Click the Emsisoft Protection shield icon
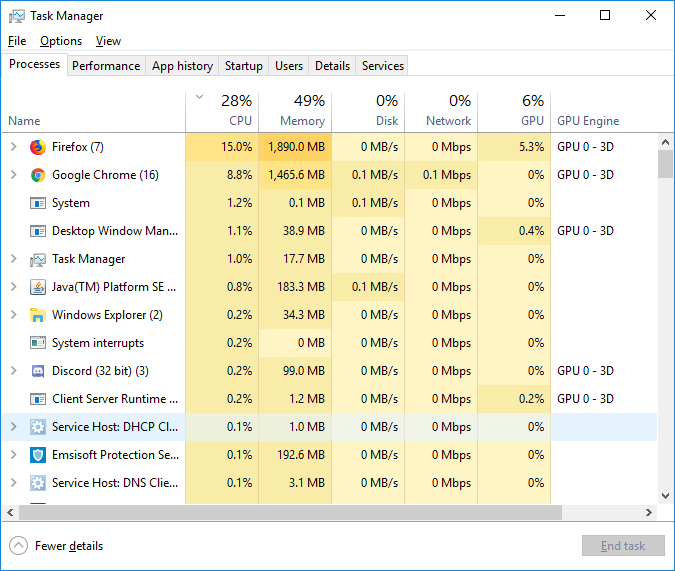This screenshot has height=571, width=675. [38, 455]
